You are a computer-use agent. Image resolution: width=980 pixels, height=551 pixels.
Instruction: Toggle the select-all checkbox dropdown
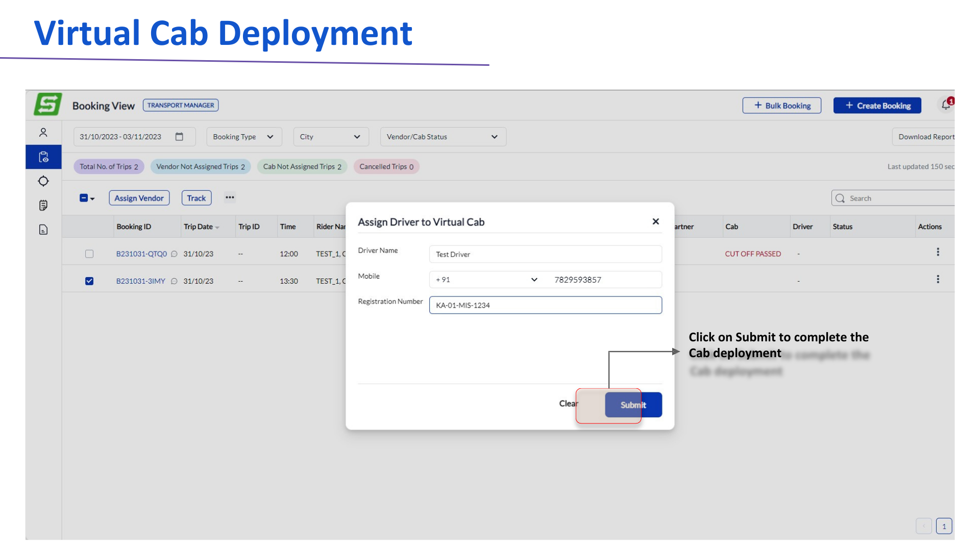click(87, 198)
